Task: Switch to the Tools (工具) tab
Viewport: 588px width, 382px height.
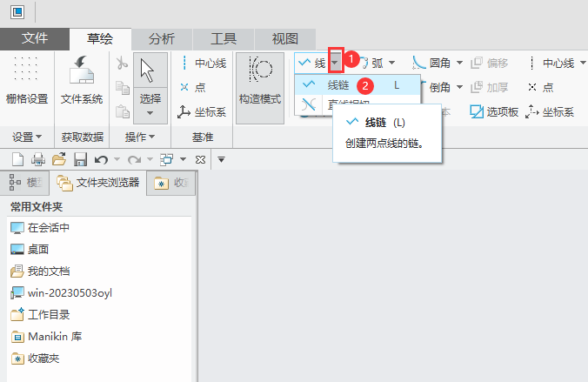Action: pyautogui.click(x=224, y=38)
